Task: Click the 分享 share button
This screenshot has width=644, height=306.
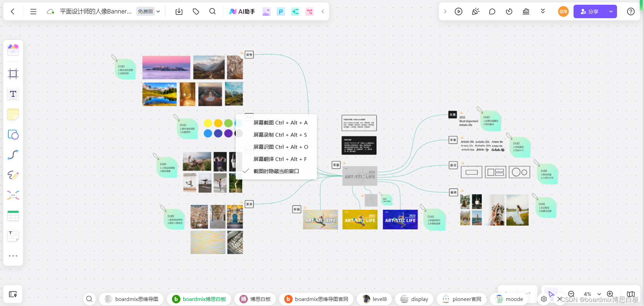Action: point(589,11)
